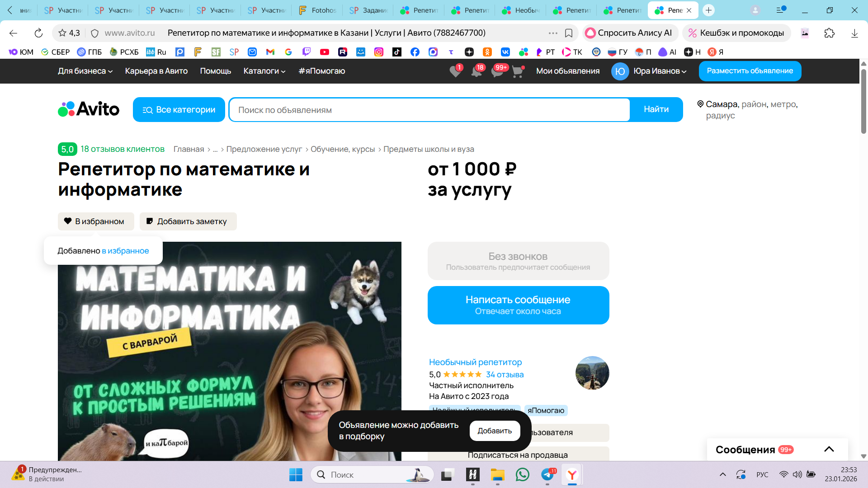Screen dimensions: 868x488
Task: Open 'Помощь' menu item
Action: point(215,71)
